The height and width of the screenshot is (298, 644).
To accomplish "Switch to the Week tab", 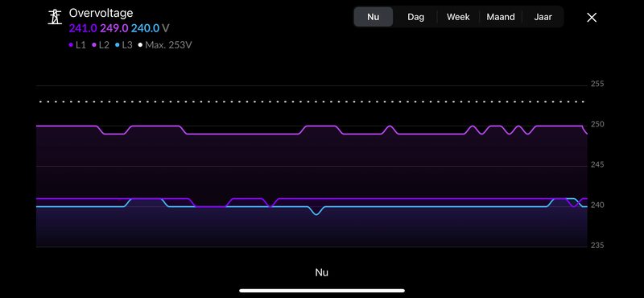I will 458,17.
